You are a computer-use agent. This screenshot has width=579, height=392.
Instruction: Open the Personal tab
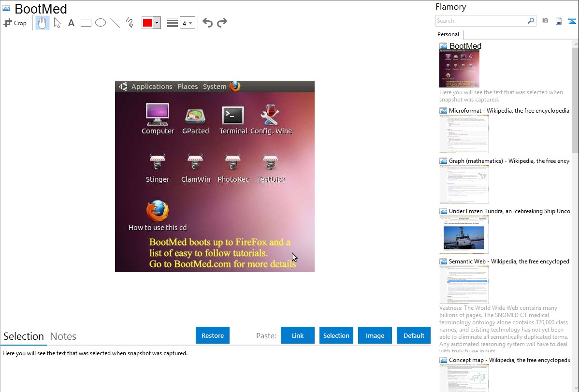click(448, 34)
